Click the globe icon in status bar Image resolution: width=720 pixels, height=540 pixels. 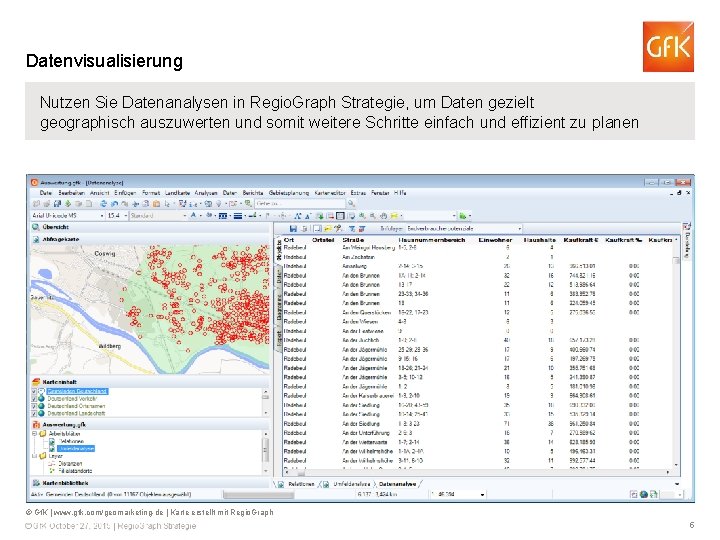click(x=644, y=495)
